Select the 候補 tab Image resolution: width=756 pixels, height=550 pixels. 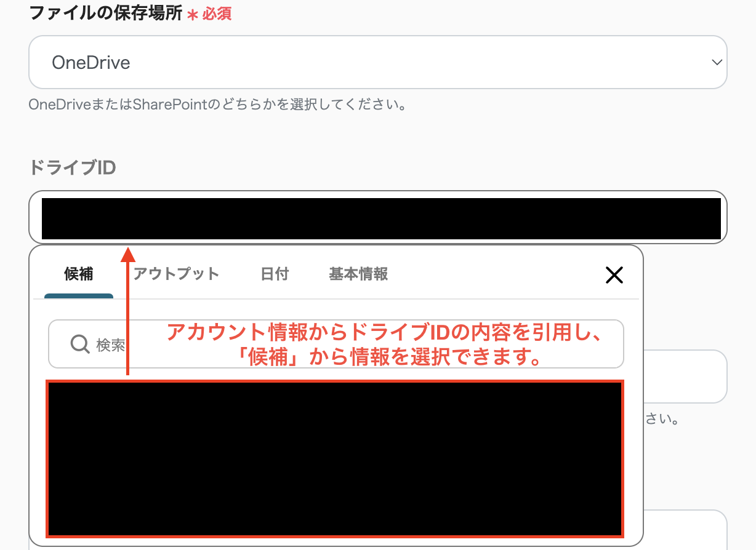79,274
